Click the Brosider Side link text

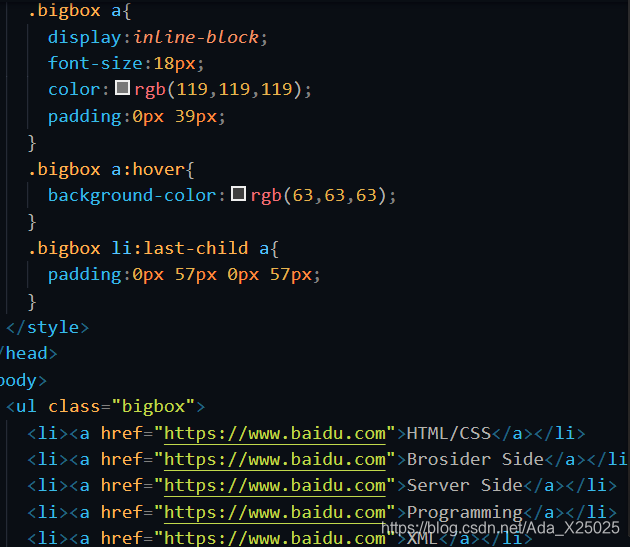(x=475, y=459)
